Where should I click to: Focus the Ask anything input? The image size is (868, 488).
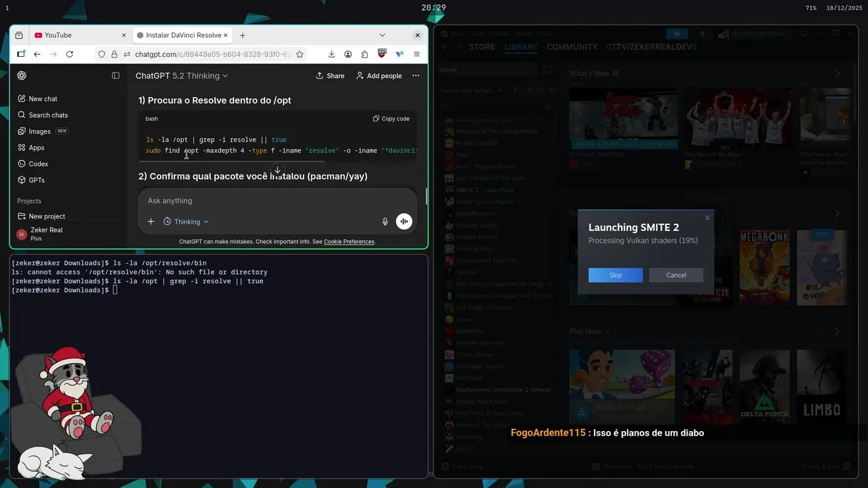coord(278,201)
